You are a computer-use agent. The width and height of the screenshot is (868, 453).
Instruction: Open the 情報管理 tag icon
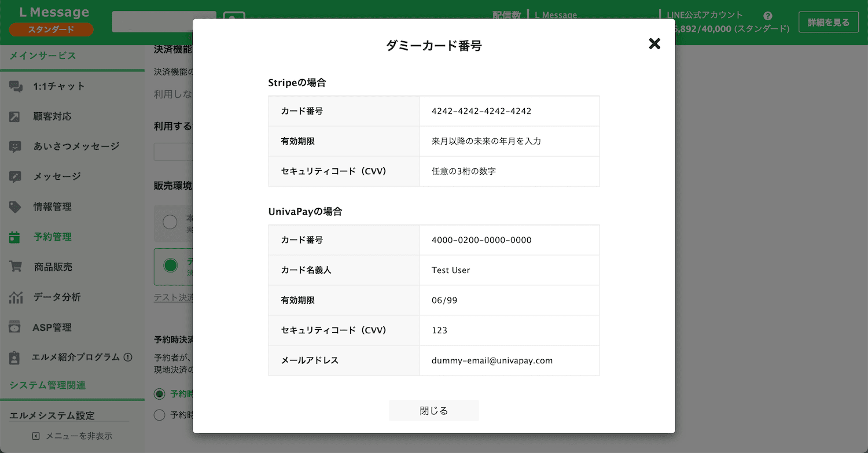[15, 207]
